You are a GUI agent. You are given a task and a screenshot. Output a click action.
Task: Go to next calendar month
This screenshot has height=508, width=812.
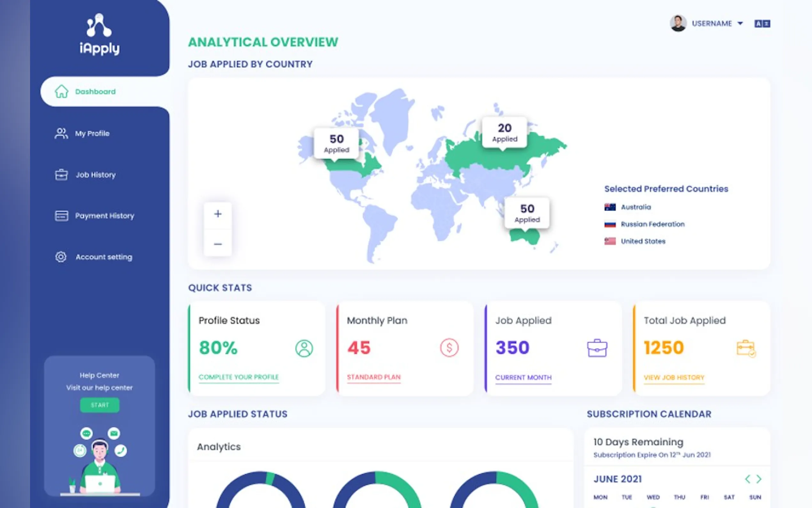click(x=759, y=479)
